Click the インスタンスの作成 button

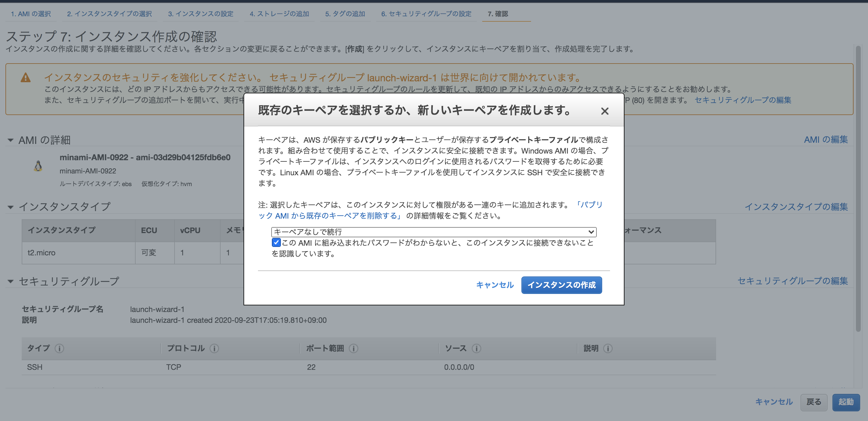click(x=561, y=285)
